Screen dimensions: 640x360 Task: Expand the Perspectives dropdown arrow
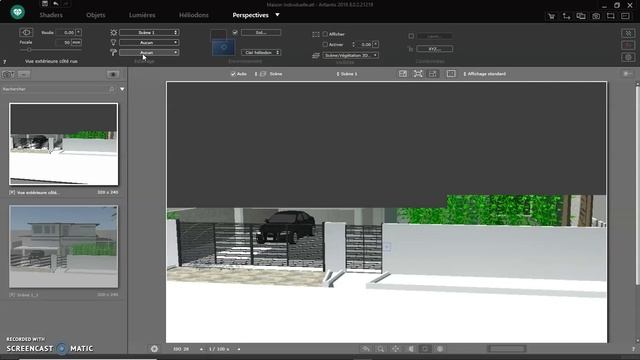(278, 15)
